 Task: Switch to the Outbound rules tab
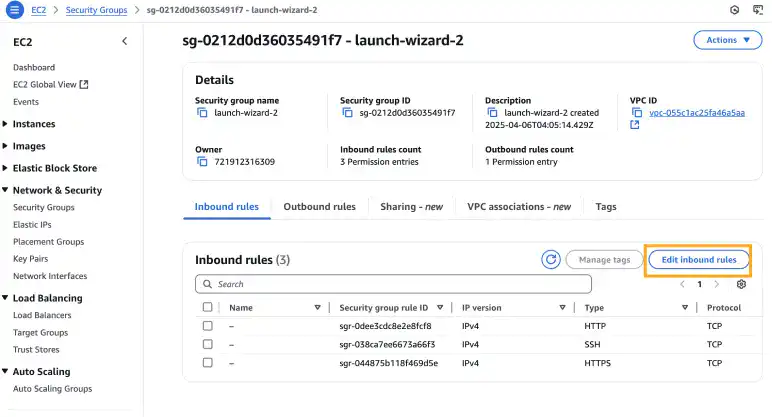point(320,207)
